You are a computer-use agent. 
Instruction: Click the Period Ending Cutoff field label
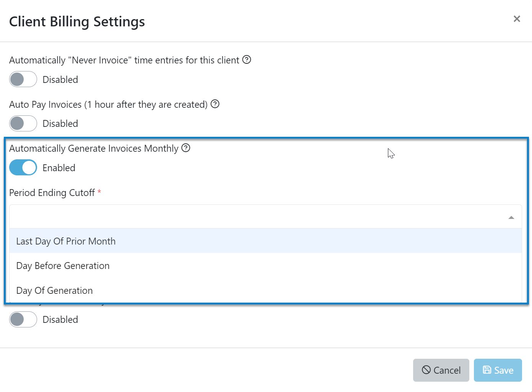[x=52, y=193]
